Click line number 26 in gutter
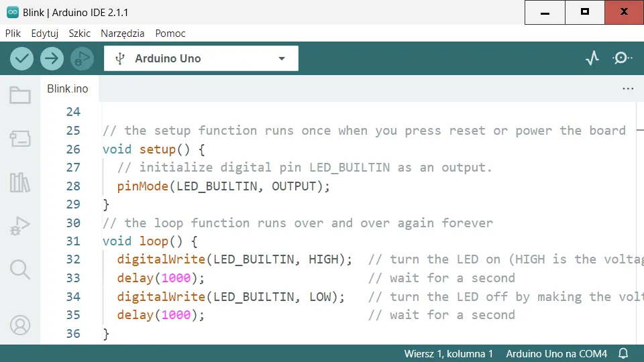 73,149
